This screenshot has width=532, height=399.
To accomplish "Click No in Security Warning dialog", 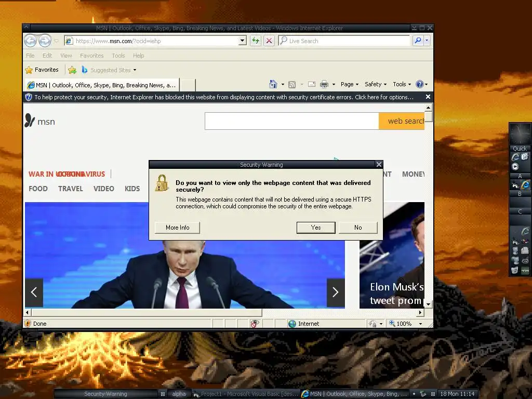I will click(x=358, y=228).
